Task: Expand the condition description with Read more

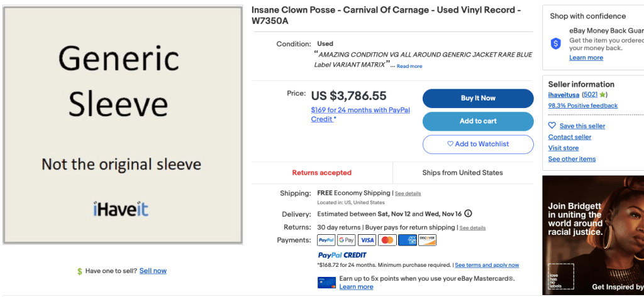Action: (x=409, y=66)
